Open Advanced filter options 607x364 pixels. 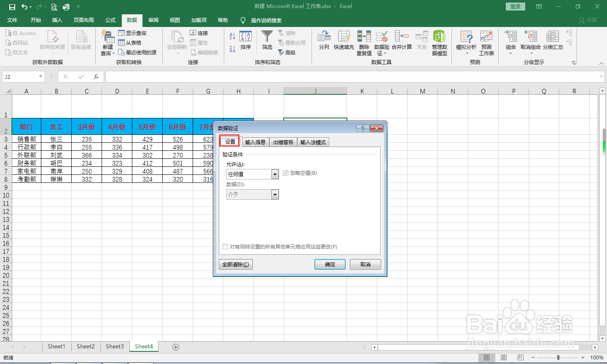coord(287,52)
